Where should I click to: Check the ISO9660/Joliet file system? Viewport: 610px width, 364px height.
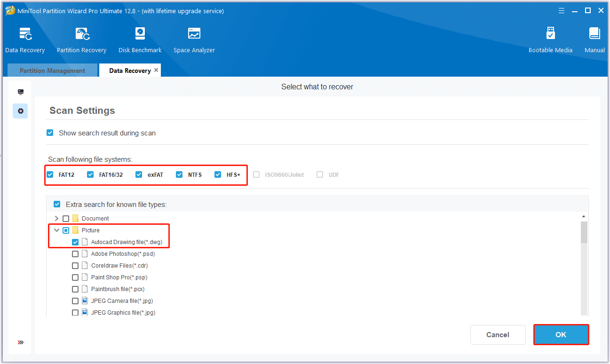pos(256,174)
